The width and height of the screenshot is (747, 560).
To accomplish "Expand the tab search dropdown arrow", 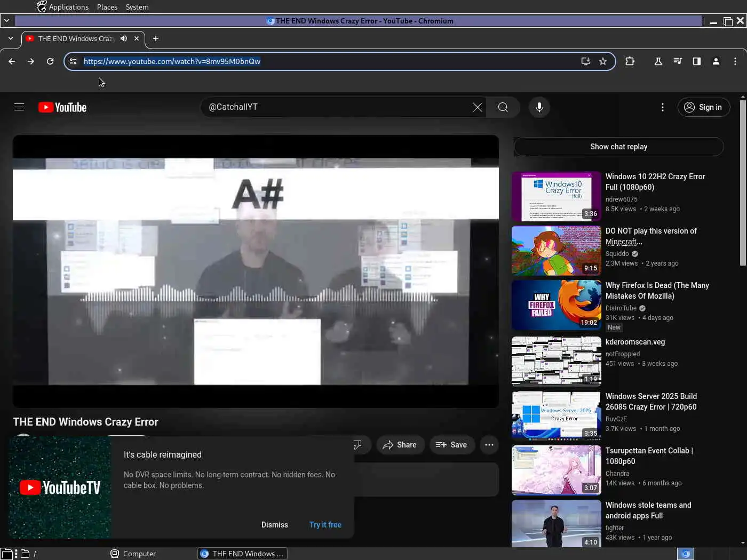I will pyautogui.click(x=11, y=38).
